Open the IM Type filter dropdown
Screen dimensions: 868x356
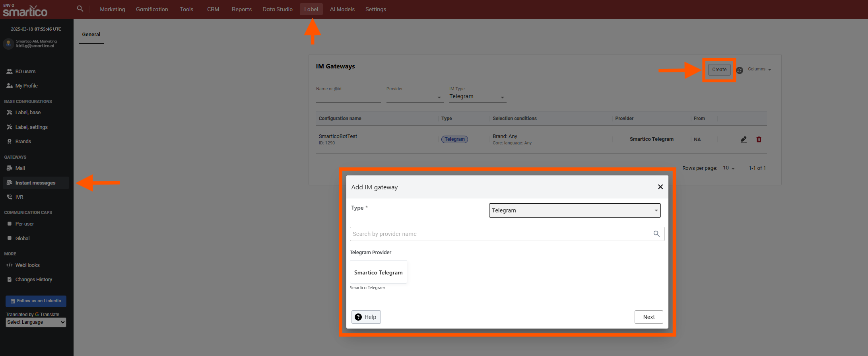(477, 97)
